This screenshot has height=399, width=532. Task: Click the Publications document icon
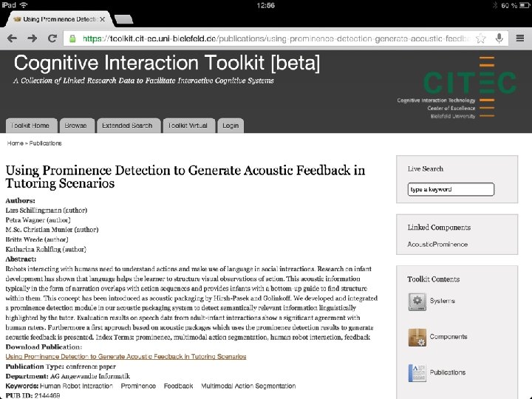[417, 373]
